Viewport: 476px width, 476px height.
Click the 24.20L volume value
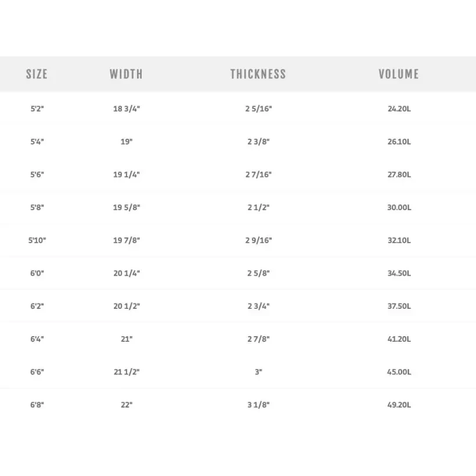tap(399, 109)
